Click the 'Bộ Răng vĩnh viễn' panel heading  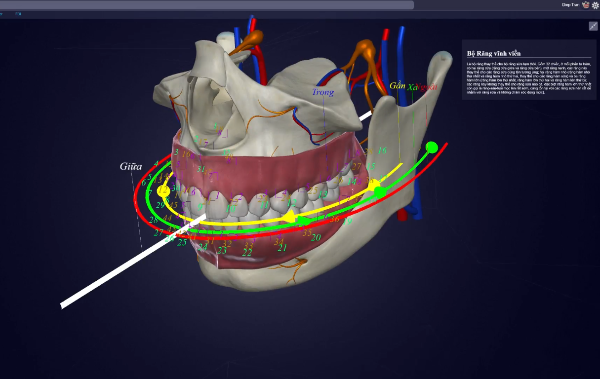494,54
